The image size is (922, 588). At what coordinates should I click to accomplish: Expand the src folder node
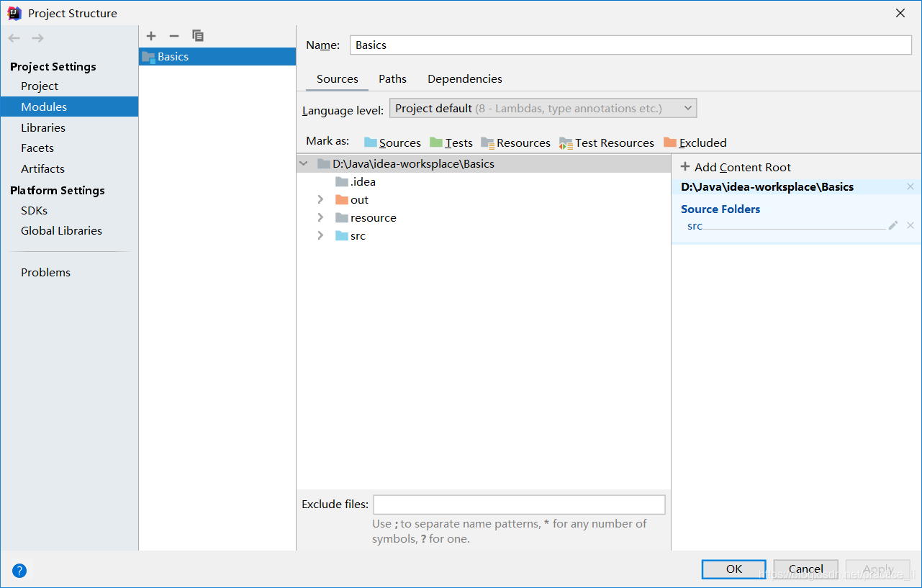[321, 236]
